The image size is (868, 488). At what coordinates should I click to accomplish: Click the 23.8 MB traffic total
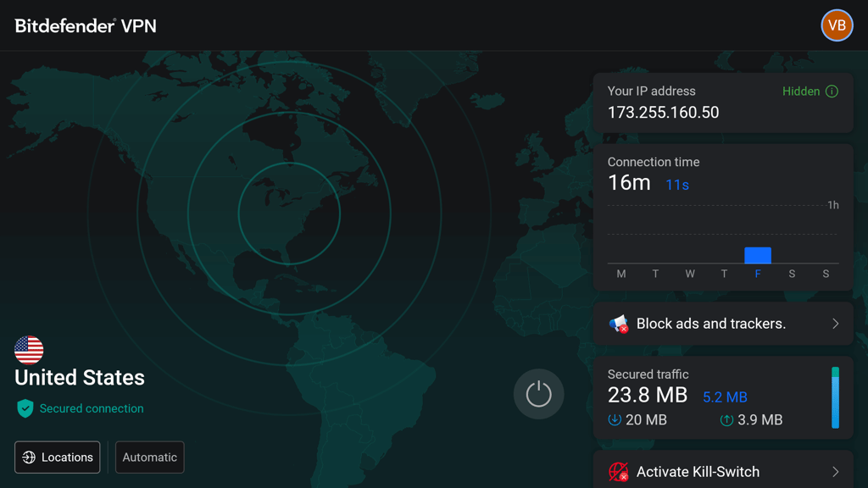tap(648, 395)
